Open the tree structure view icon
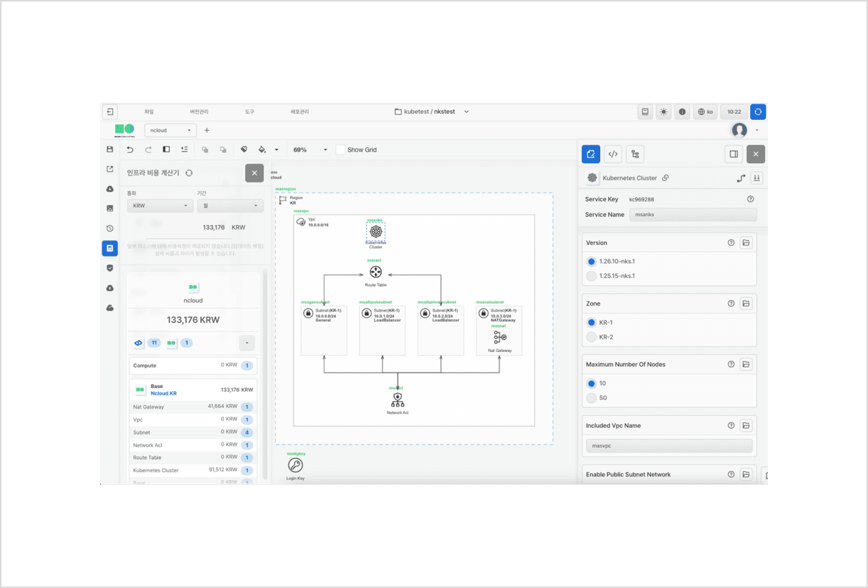The height and width of the screenshot is (588, 868). click(635, 154)
